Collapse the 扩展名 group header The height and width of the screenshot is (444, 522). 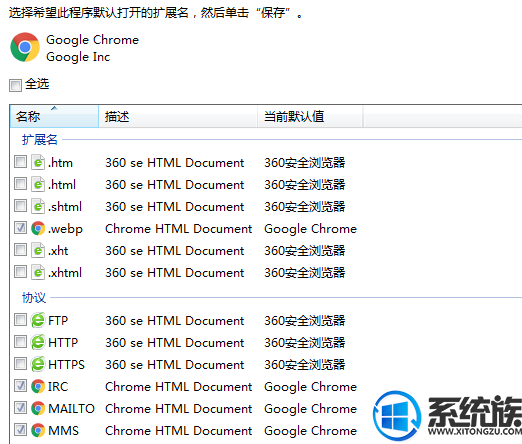[40, 140]
